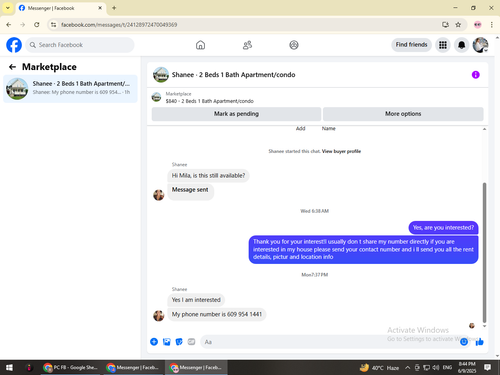Open the View buyer profile link

341,151
